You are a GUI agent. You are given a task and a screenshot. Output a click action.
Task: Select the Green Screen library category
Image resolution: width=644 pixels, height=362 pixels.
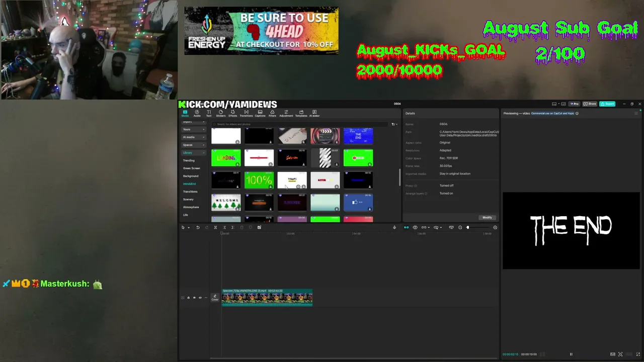pyautogui.click(x=191, y=168)
